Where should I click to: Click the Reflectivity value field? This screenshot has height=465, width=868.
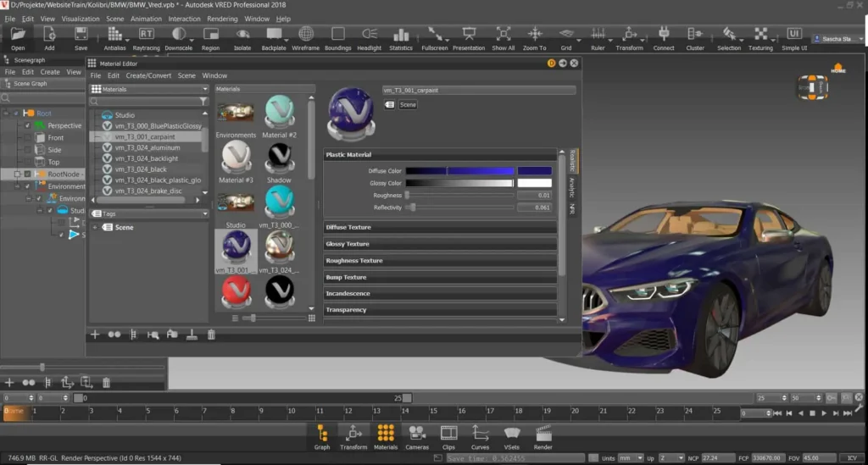(x=535, y=208)
